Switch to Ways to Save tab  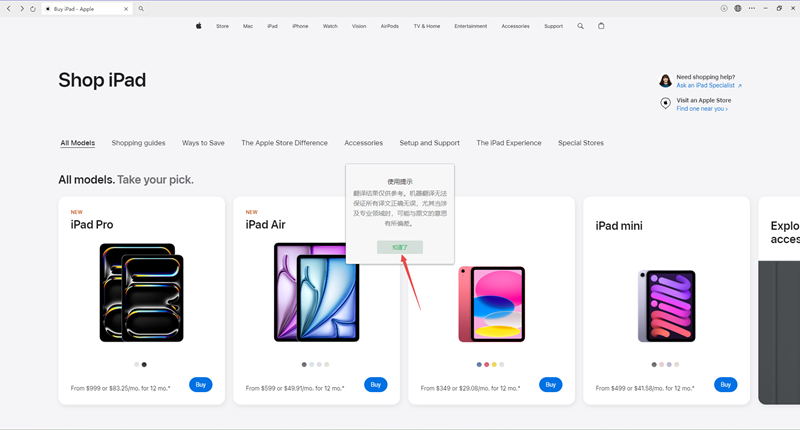point(203,143)
